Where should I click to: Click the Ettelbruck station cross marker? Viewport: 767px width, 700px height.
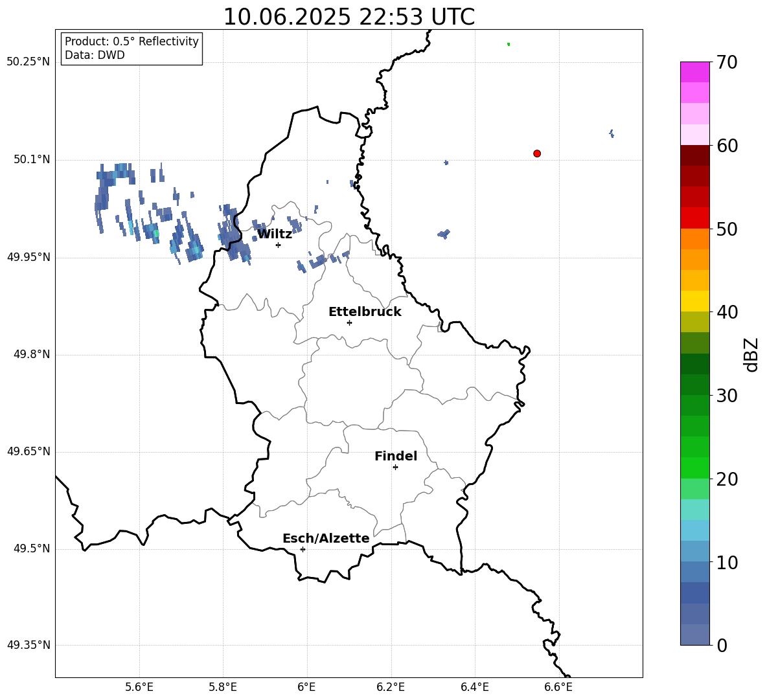349,322
